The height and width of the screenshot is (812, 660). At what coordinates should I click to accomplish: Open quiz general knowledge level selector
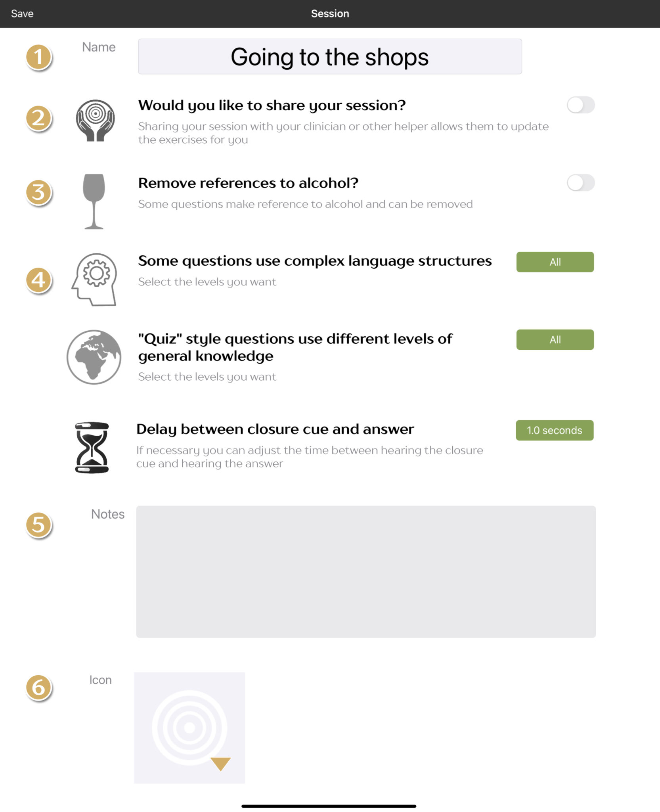click(555, 340)
